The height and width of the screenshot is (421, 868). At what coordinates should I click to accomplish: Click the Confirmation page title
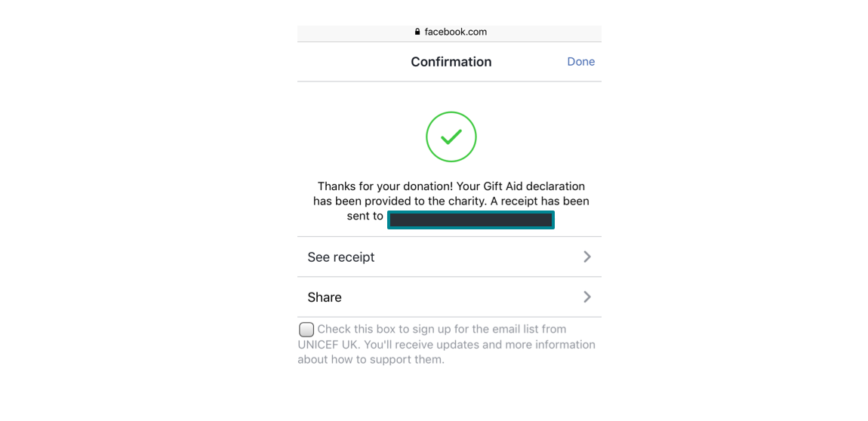(451, 62)
